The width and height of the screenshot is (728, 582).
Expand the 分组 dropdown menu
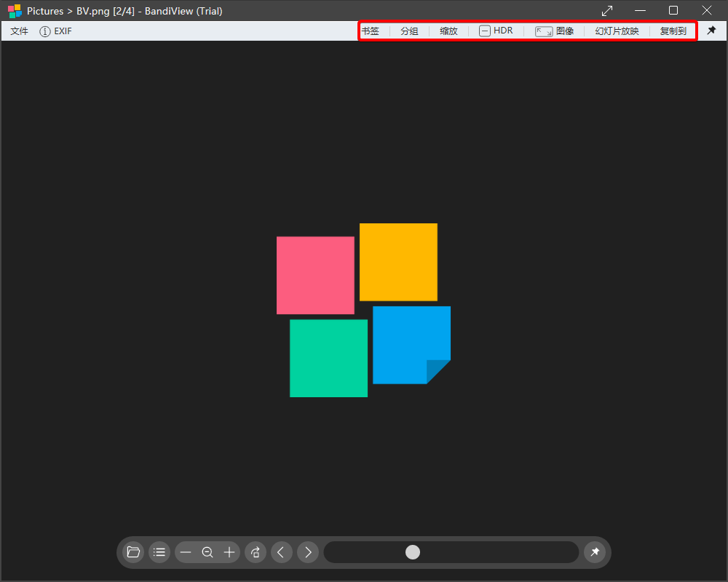click(409, 31)
